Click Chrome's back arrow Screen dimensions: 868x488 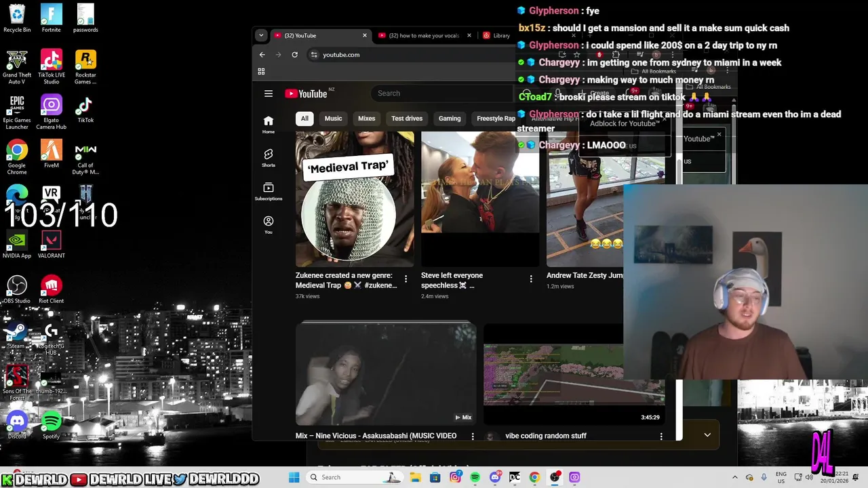click(x=262, y=54)
